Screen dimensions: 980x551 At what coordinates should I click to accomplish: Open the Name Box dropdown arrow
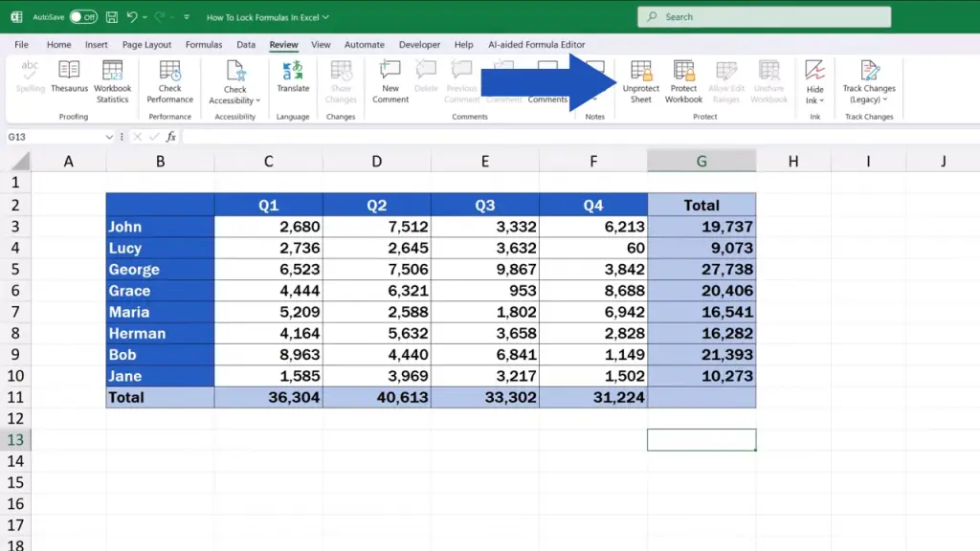click(x=110, y=137)
